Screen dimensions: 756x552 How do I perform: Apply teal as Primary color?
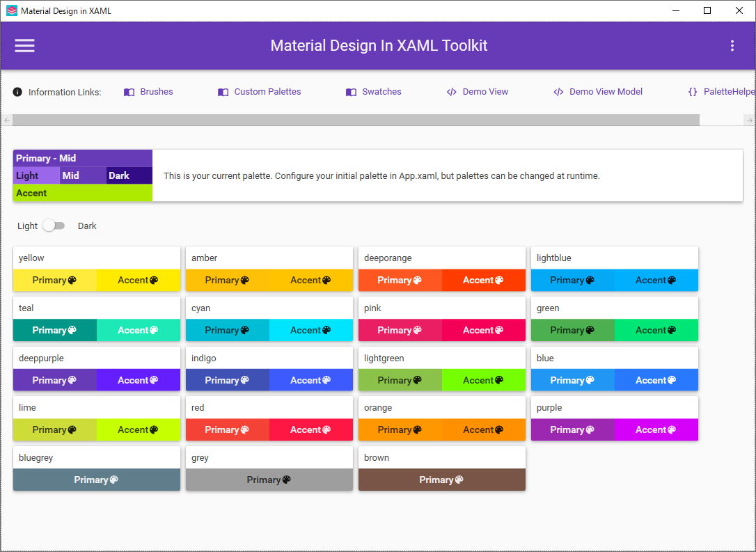[55, 330]
